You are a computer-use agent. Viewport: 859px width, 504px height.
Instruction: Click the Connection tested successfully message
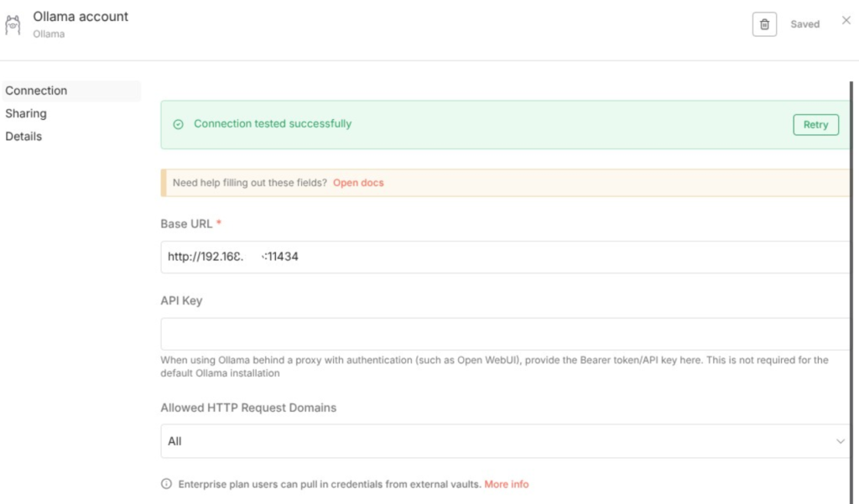273,124
